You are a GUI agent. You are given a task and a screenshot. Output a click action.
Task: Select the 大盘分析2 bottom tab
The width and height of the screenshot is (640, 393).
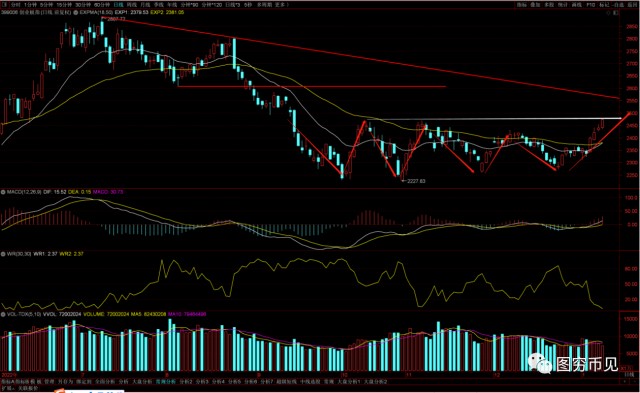click(x=375, y=382)
